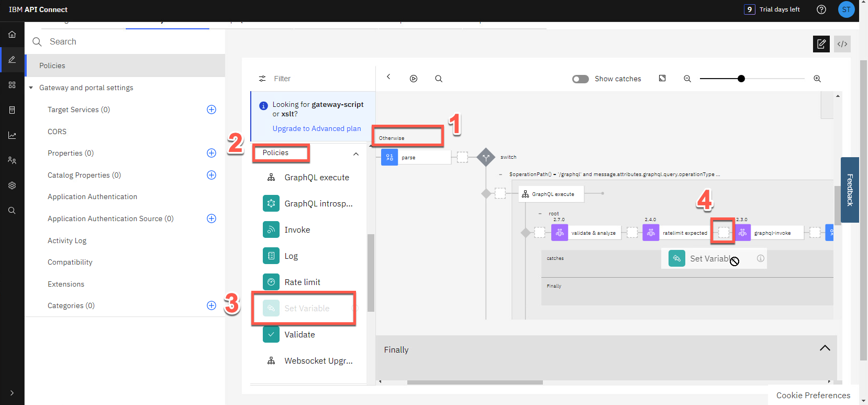
Task: Toggle the Show catches switch
Action: click(580, 79)
